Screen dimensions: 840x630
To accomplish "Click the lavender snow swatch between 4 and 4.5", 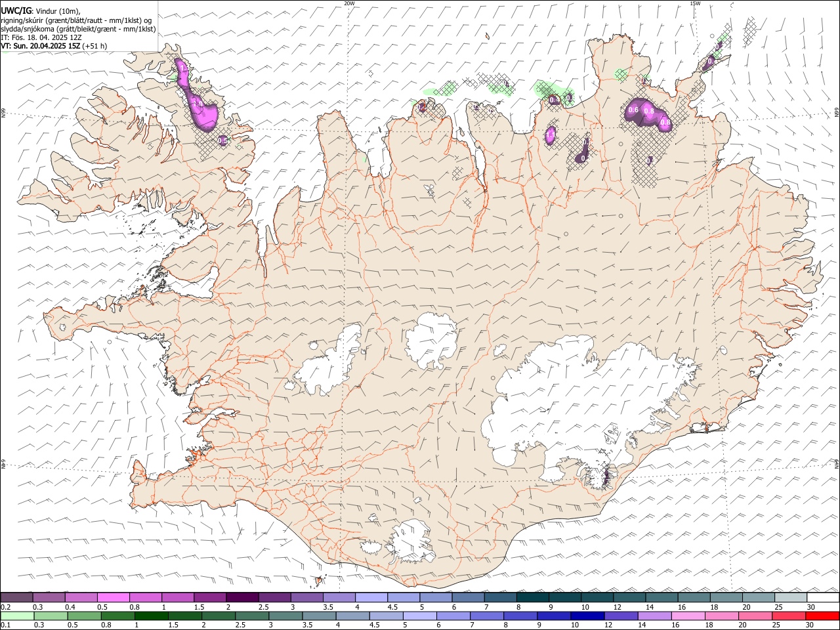I will pyautogui.click(x=371, y=598).
